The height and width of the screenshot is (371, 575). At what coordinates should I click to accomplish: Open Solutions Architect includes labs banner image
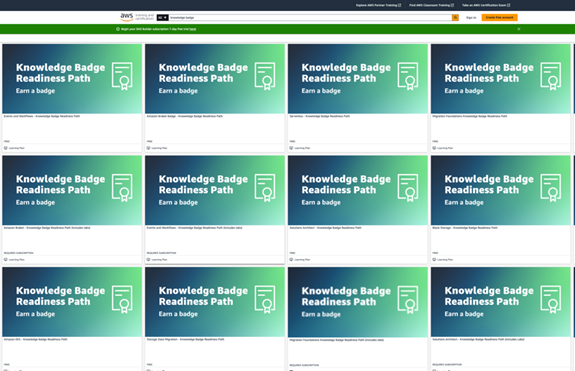point(501,302)
